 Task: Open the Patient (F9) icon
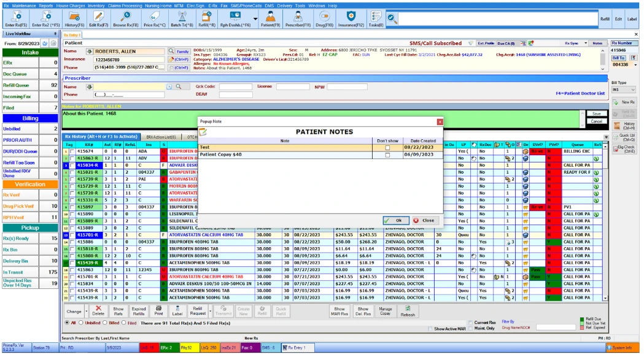[x=270, y=19]
